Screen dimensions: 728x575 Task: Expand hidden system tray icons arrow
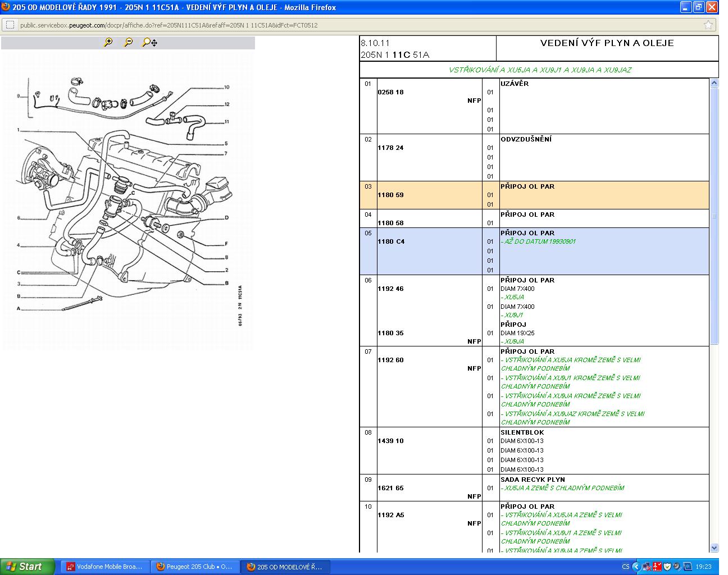coord(636,567)
